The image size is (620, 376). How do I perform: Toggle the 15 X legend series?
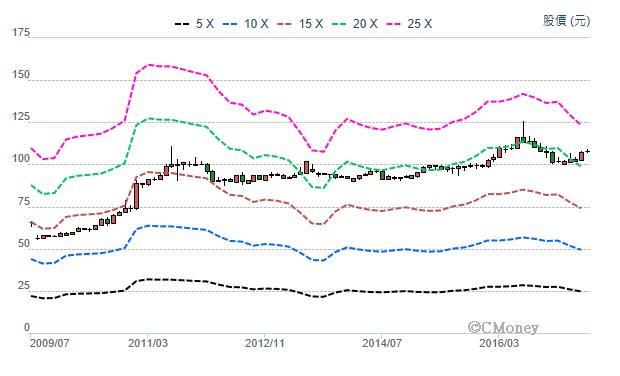[x=301, y=24]
